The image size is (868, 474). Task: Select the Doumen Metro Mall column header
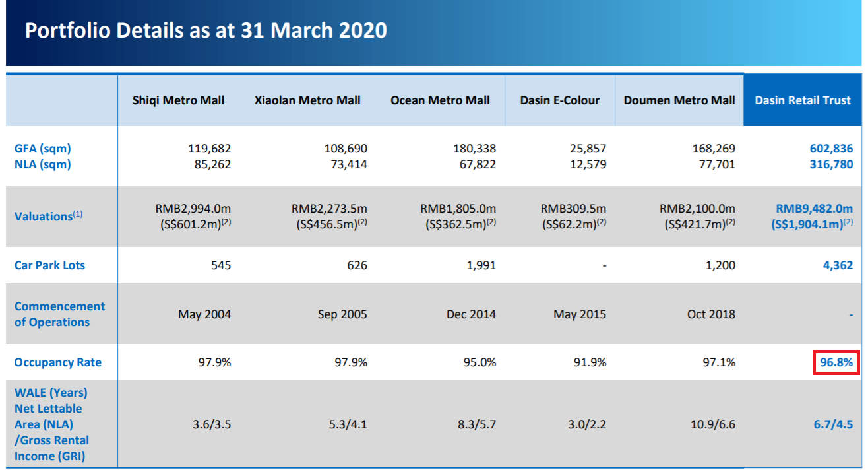click(x=679, y=100)
